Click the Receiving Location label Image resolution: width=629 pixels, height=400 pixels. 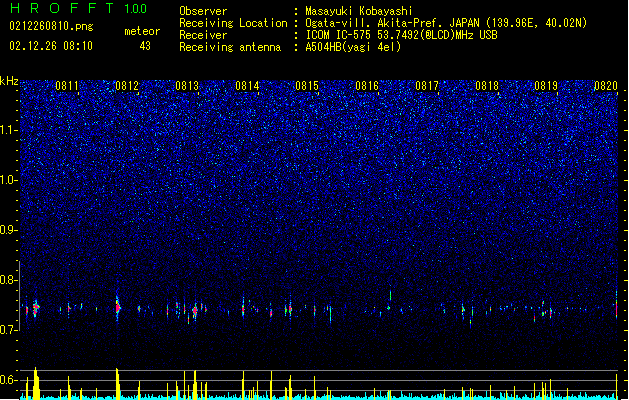[233, 23]
